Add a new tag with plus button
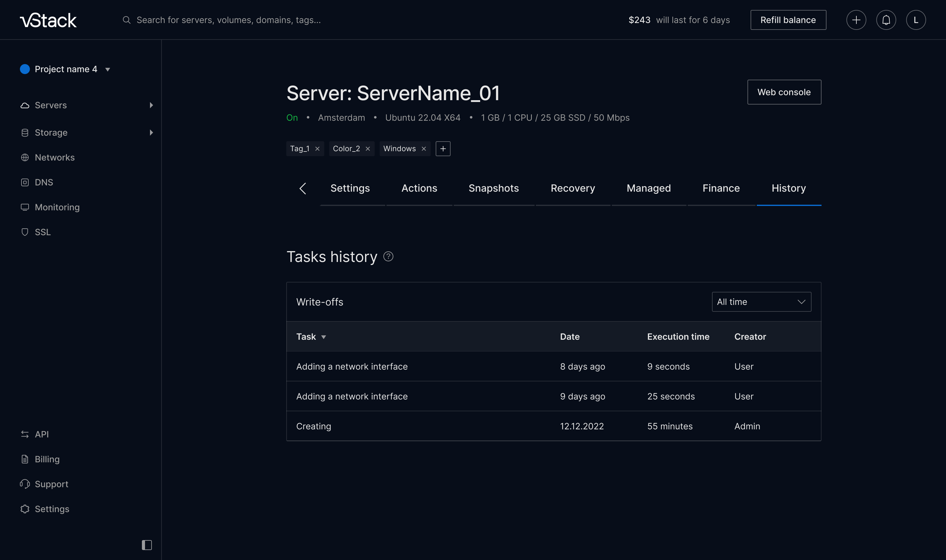The height and width of the screenshot is (560, 946). click(443, 149)
